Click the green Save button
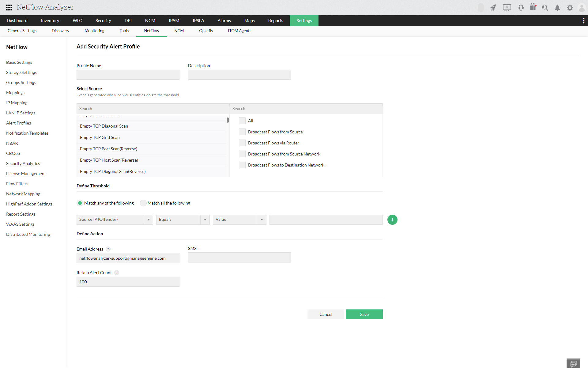The image size is (588, 368). tap(364, 314)
